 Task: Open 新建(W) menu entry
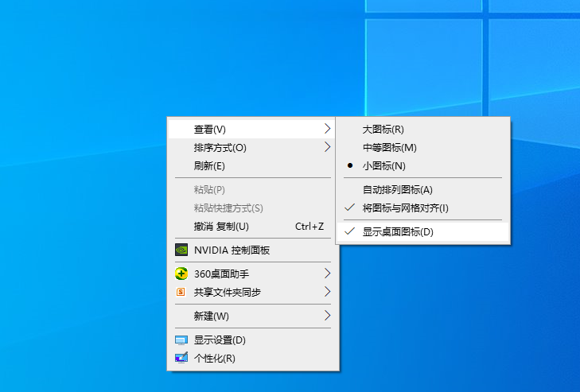[x=251, y=316]
